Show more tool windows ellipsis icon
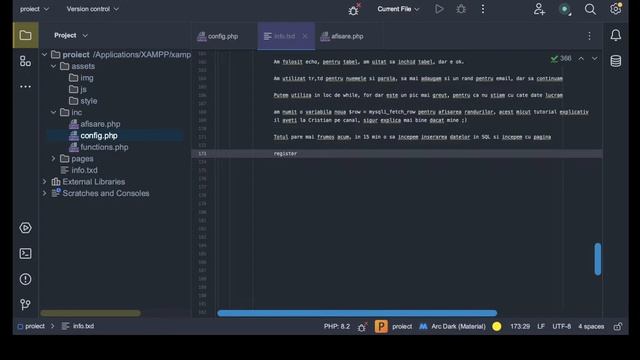The height and width of the screenshot is (360, 640). [25, 87]
